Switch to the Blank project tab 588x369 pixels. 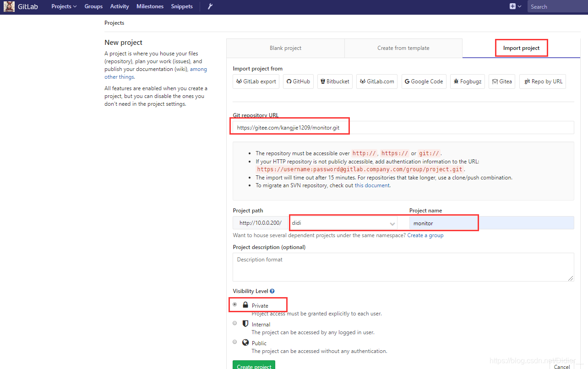click(x=285, y=48)
